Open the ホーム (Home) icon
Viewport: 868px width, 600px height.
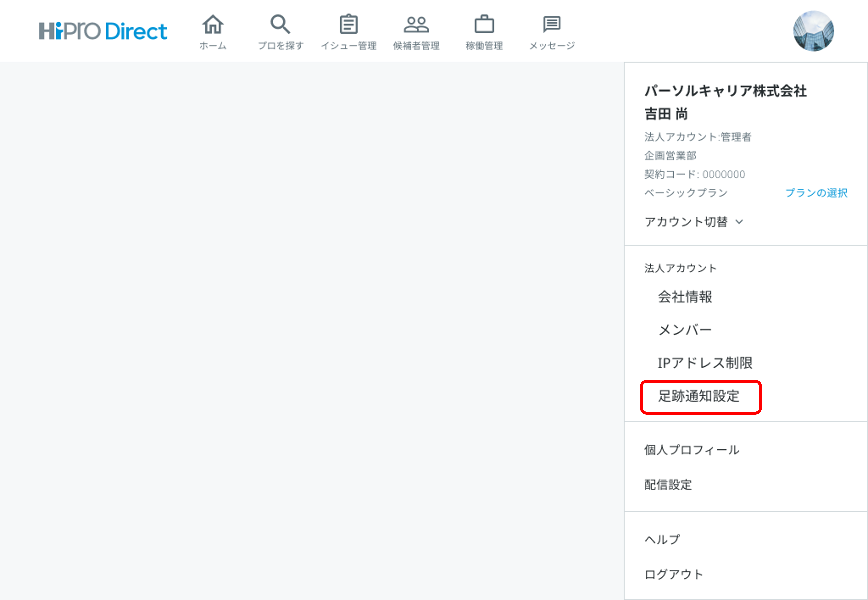(x=213, y=30)
